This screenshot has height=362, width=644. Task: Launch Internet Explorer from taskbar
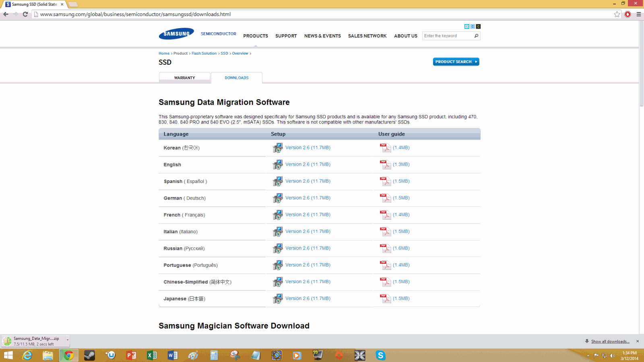[27, 355]
